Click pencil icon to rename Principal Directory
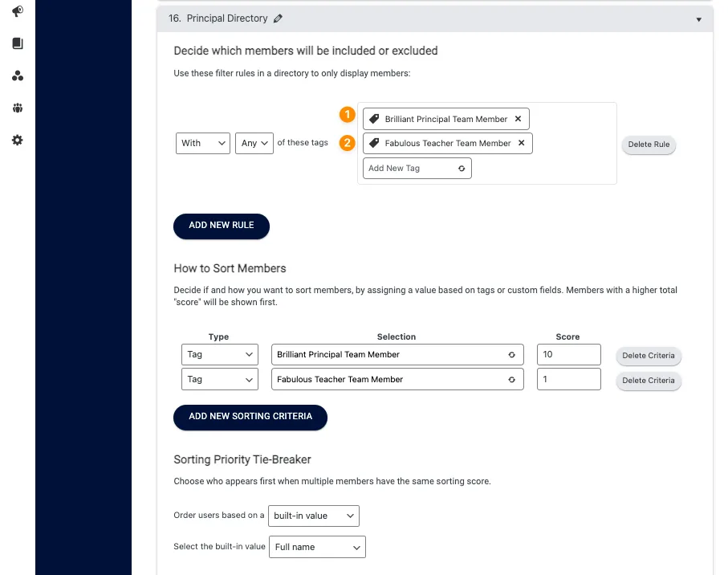The width and height of the screenshot is (728, 575). 278,18
